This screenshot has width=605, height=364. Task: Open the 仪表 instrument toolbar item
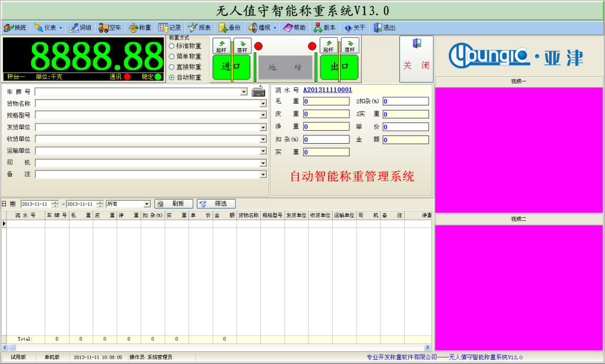click(x=45, y=28)
